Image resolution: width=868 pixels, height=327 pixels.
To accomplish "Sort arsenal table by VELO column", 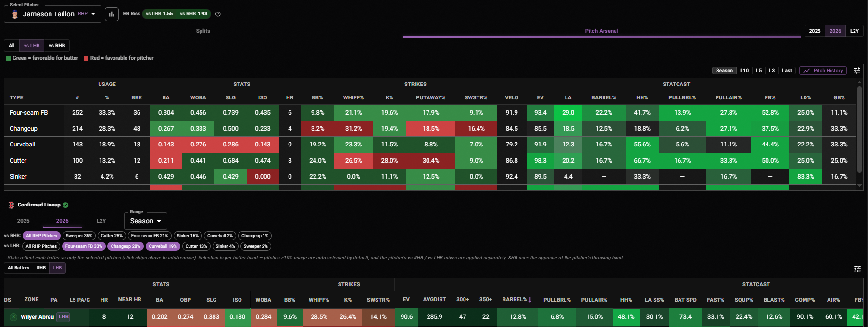I will (512, 97).
